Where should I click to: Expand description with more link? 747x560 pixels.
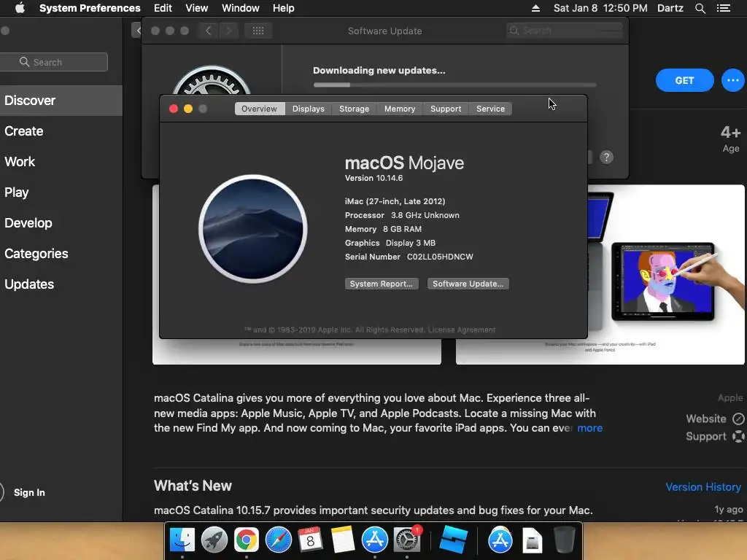tap(589, 428)
